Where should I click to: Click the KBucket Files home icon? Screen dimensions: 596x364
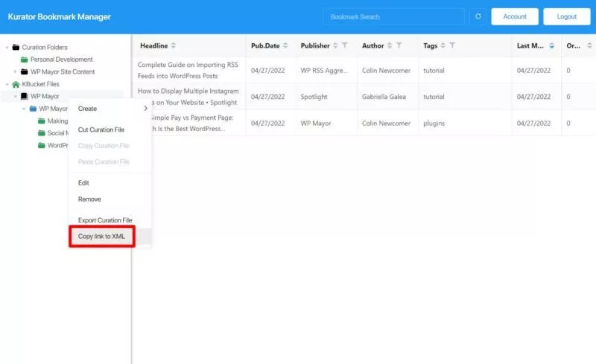(x=16, y=84)
